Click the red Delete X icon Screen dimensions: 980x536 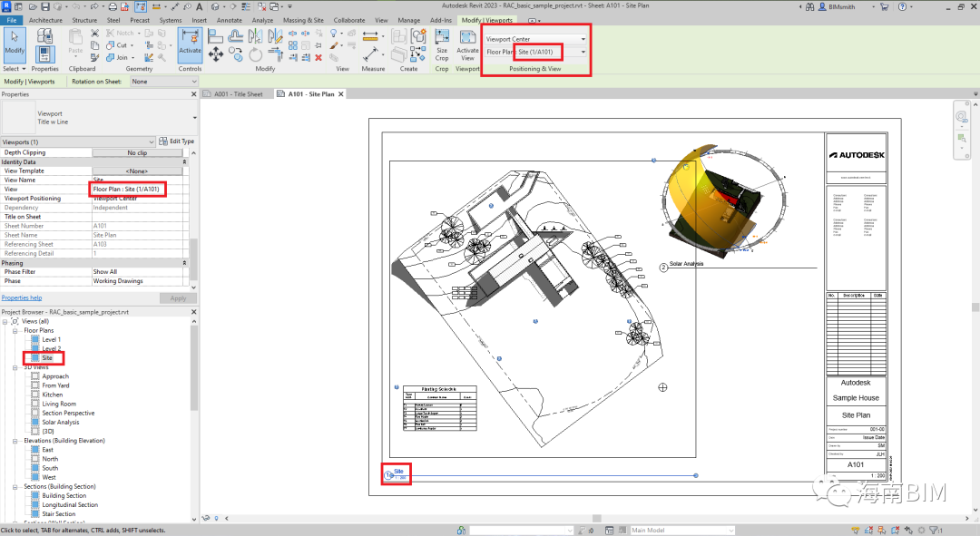click(318, 57)
